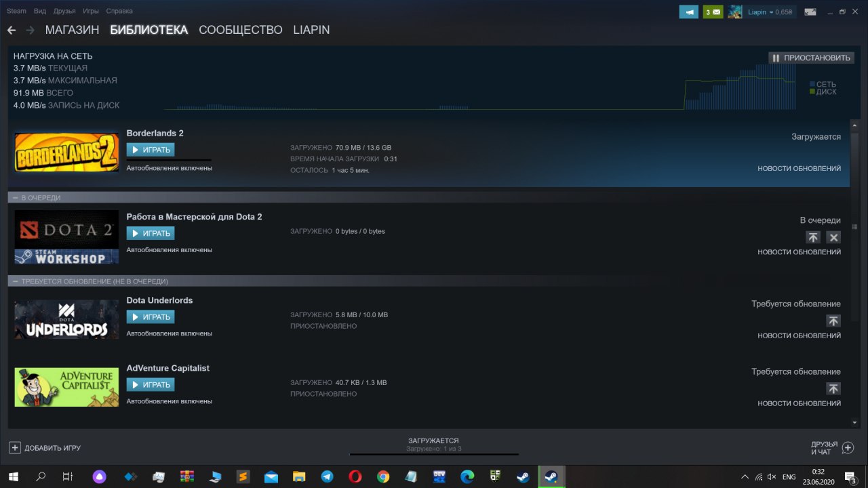868x488 pixels.
Task: Toggle the system volume icon in tray
Action: coord(772,477)
